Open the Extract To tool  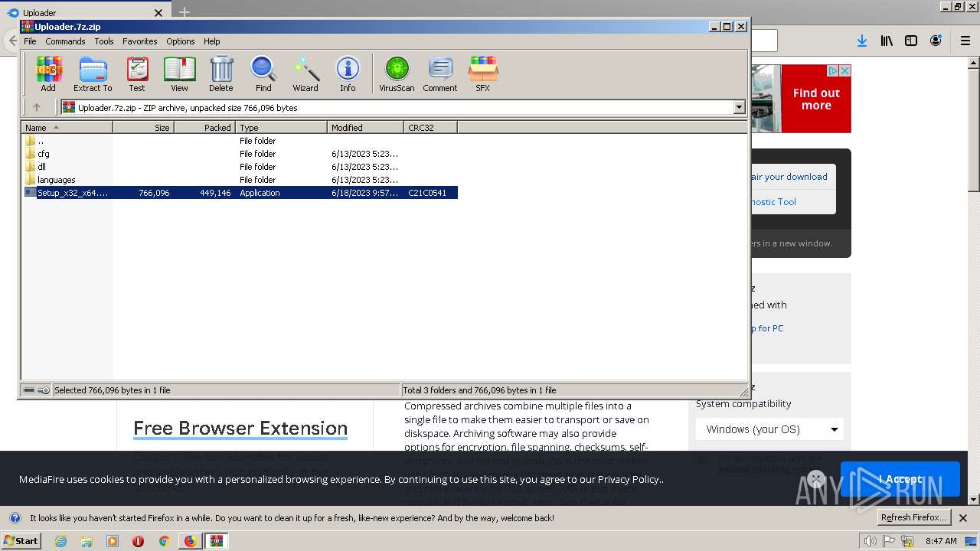pos(93,74)
